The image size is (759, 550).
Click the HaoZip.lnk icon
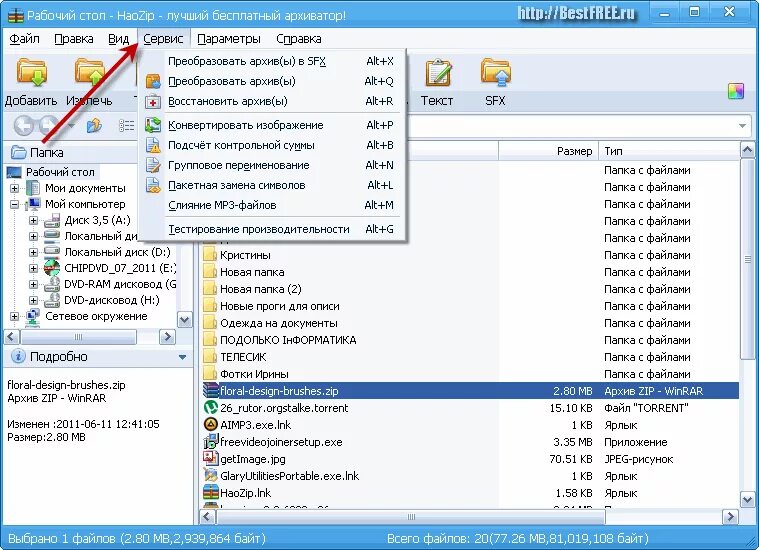[211, 492]
